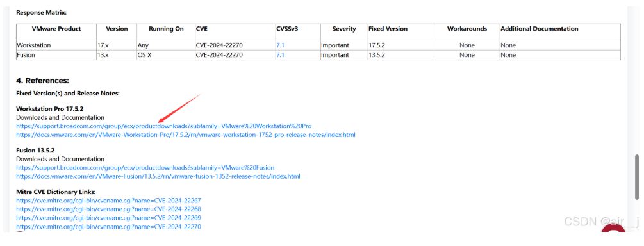Click the Mitre CVE Dictionary Links heading

tap(56, 192)
